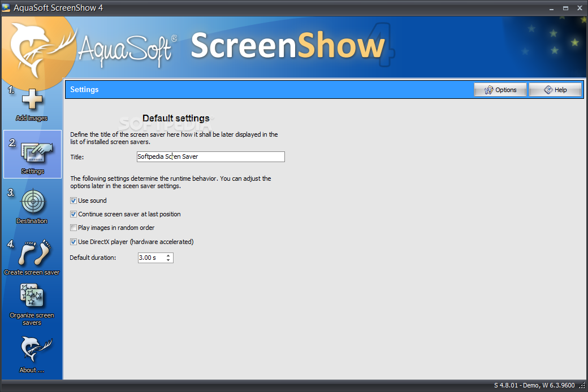Click the version text in status bar
The height and width of the screenshot is (392, 588).
pyautogui.click(x=534, y=385)
